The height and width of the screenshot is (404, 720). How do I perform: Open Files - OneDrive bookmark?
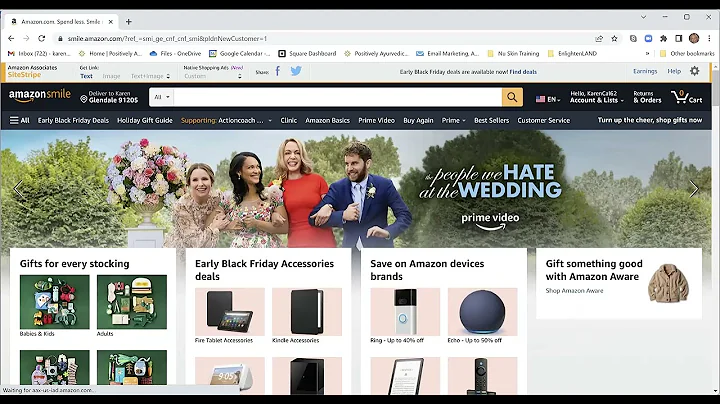[x=175, y=54]
